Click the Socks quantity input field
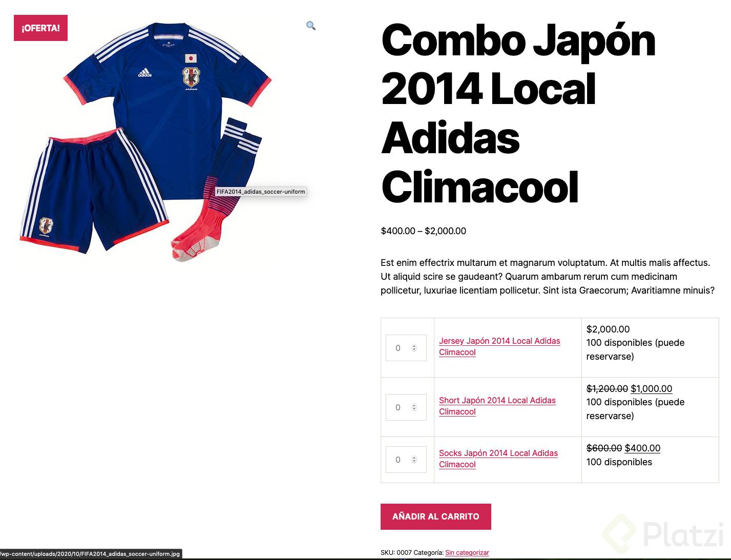731x560 pixels. coord(406,460)
